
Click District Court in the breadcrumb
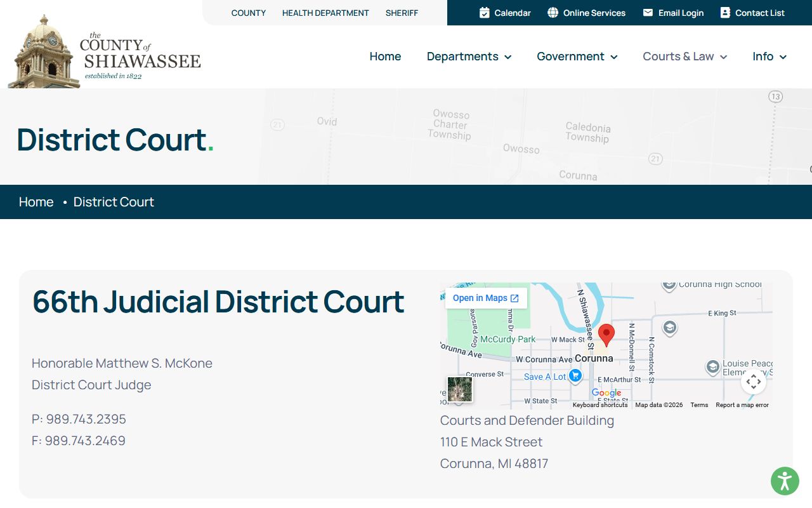coord(114,202)
